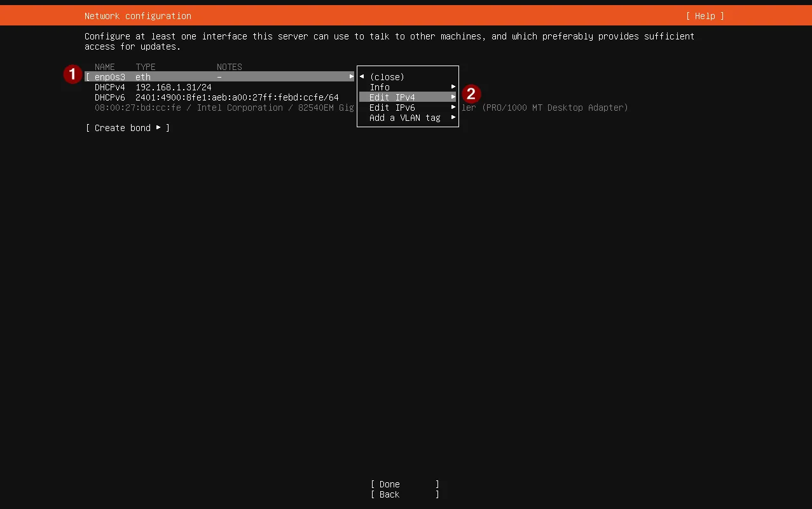Choose Edit IPv6 in popup menu
The height and width of the screenshot is (509, 812).
[408, 108]
